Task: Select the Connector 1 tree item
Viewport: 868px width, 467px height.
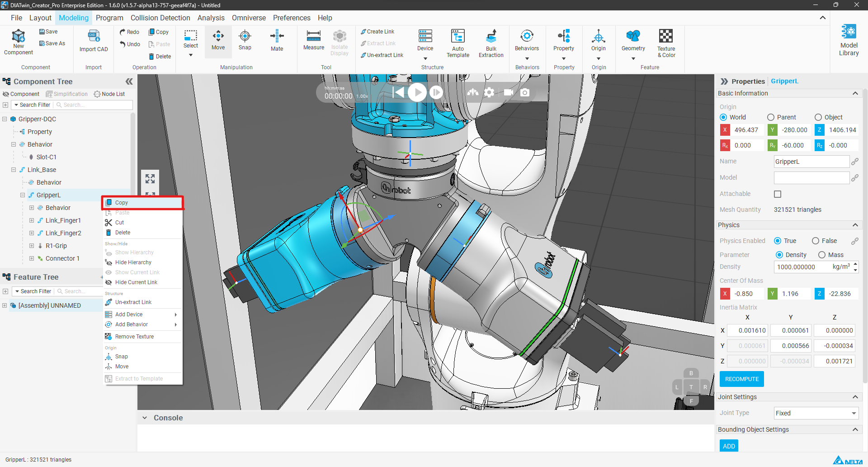Action: click(62, 258)
